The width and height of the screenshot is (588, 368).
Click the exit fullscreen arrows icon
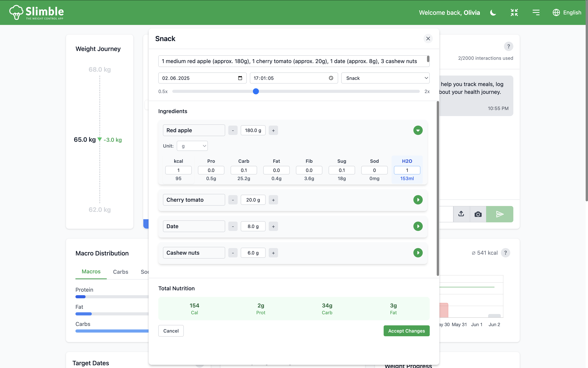click(x=514, y=12)
